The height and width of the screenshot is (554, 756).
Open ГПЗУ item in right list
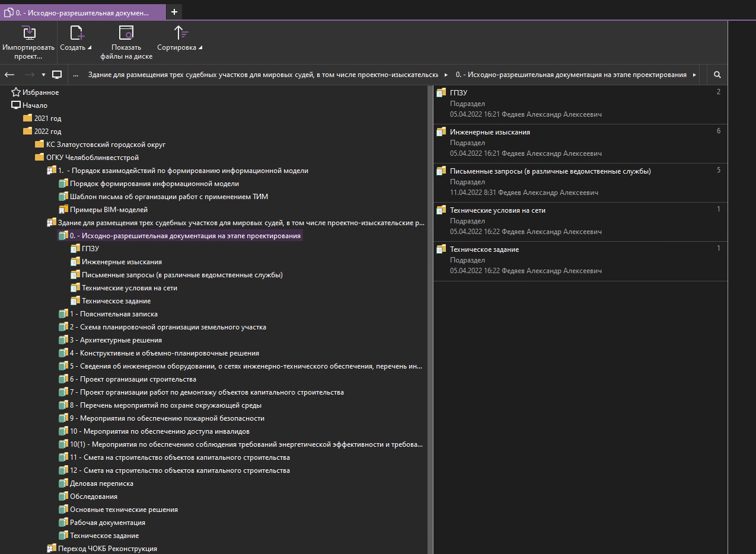pyautogui.click(x=580, y=104)
